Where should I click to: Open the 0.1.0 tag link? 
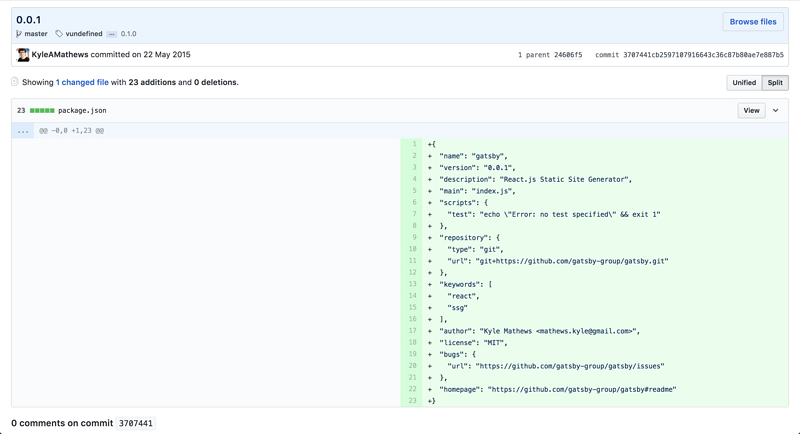pyautogui.click(x=129, y=34)
